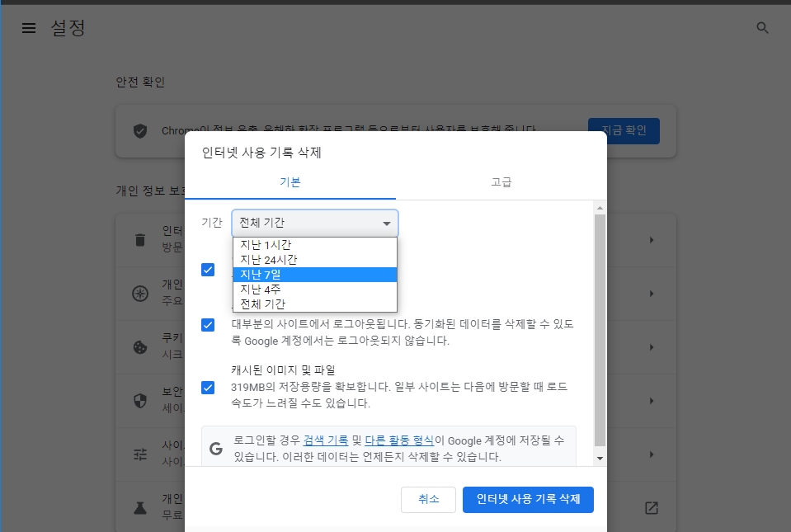Open the 기간 dropdown showing 전체 기간
791x532 pixels.
tap(315, 223)
